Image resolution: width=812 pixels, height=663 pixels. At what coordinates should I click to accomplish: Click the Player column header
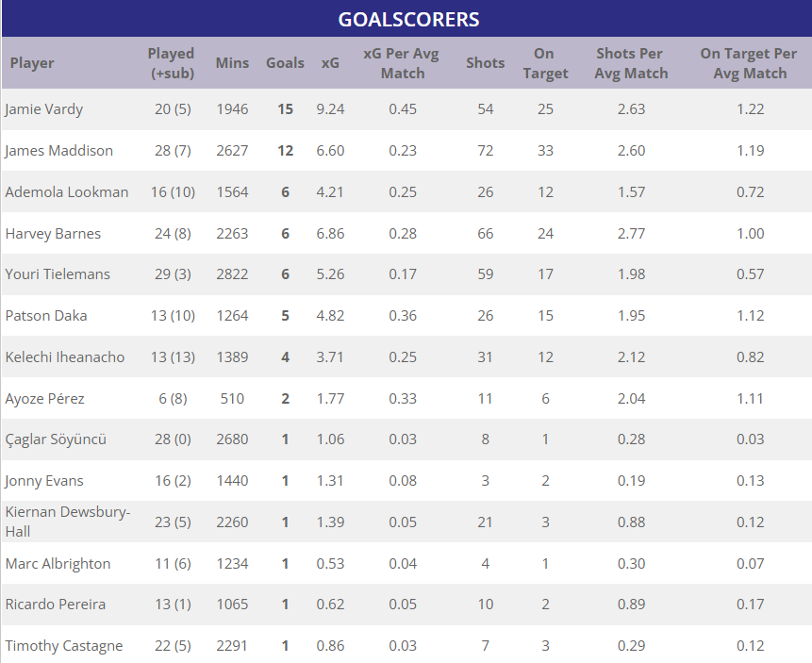[32, 63]
